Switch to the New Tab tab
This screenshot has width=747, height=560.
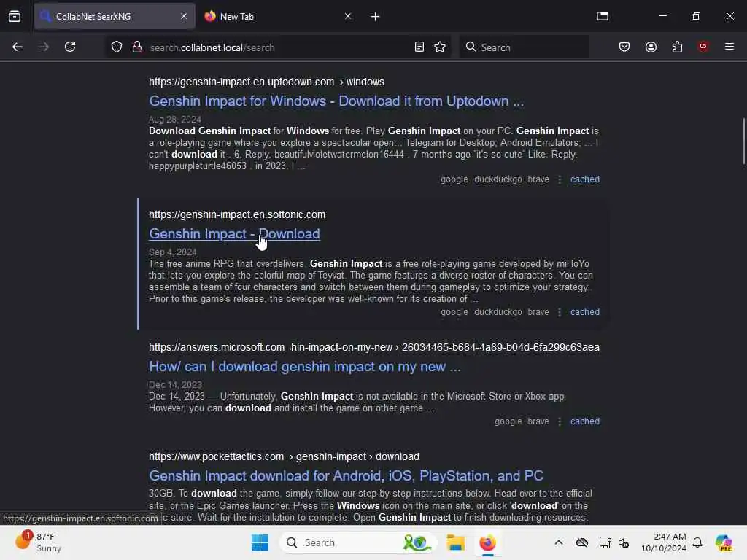(279, 16)
